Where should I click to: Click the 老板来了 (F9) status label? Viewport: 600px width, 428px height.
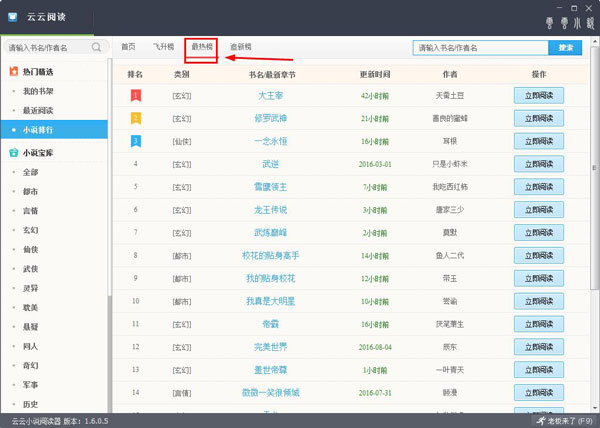coord(571,421)
